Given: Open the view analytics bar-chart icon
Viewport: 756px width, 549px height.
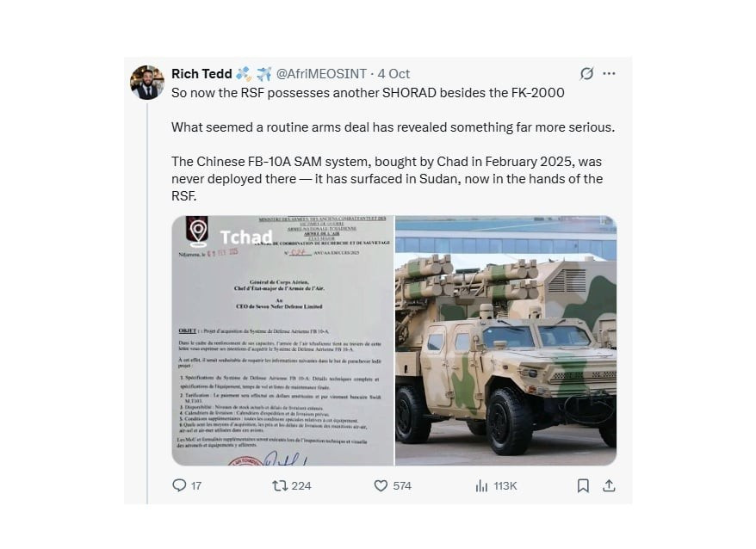Looking at the screenshot, I should point(481,485).
